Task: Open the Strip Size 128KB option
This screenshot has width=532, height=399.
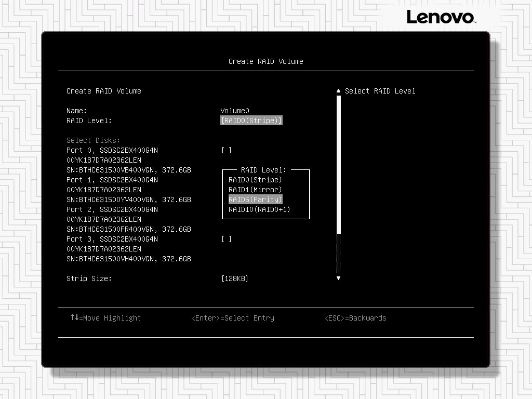Action: (x=235, y=279)
